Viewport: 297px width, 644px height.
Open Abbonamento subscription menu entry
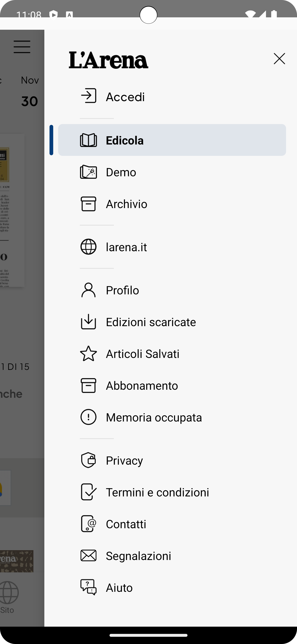pyautogui.click(x=142, y=386)
